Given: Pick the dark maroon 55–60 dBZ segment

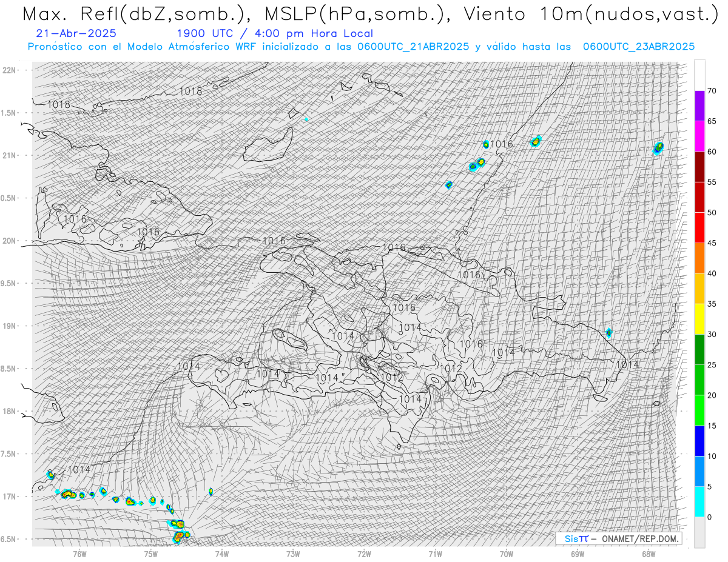Looking at the screenshot, I should tap(699, 167).
